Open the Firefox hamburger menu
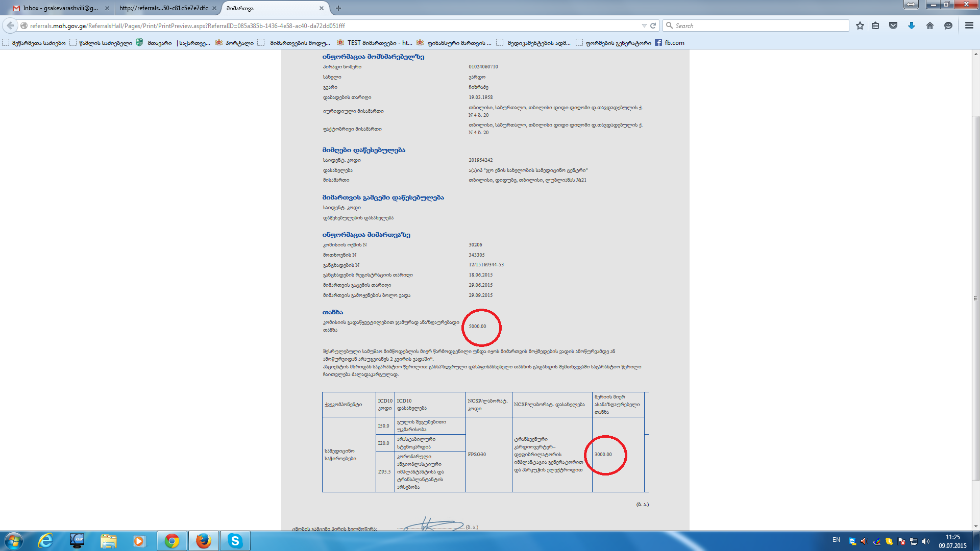Image resolution: width=980 pixels, height=551 pixels. 969,26
